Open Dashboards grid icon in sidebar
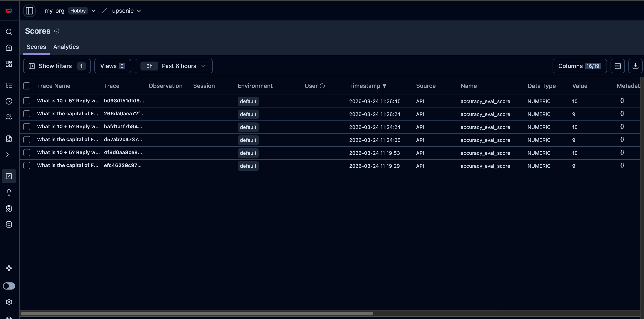The image size is (644, 319). (9, 64)
